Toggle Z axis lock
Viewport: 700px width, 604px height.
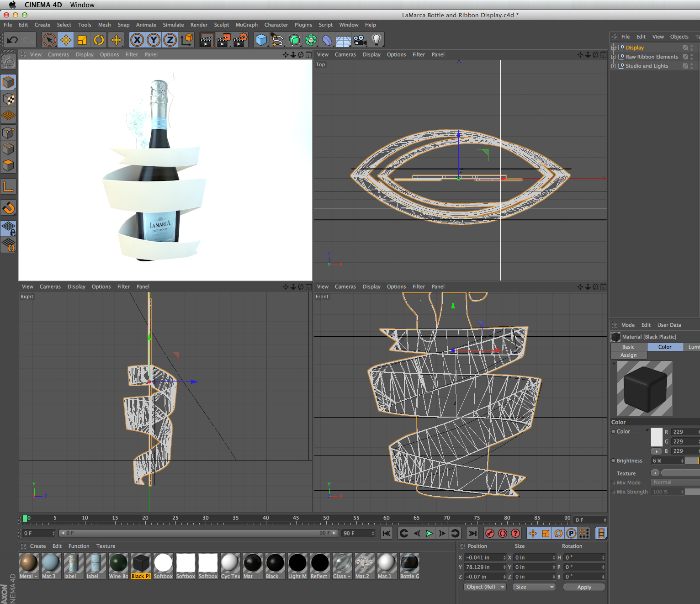(x=170, y=40)
